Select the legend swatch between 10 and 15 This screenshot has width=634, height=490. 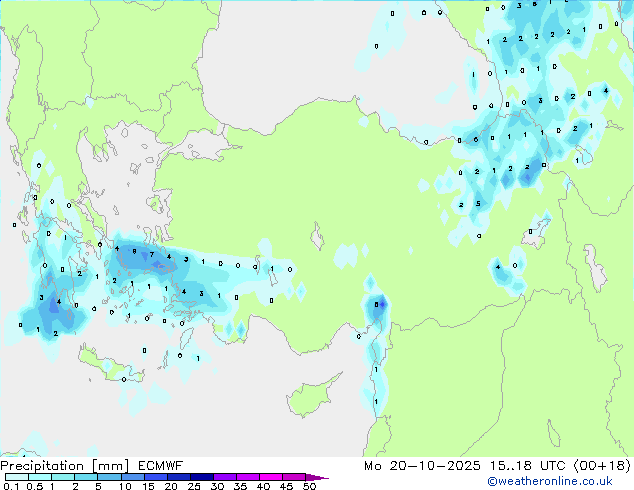pyautogui.click(x=132, y=477)
